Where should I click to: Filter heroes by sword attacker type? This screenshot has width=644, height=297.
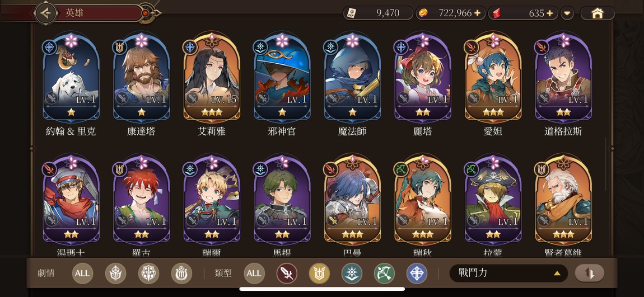[287, 274]
